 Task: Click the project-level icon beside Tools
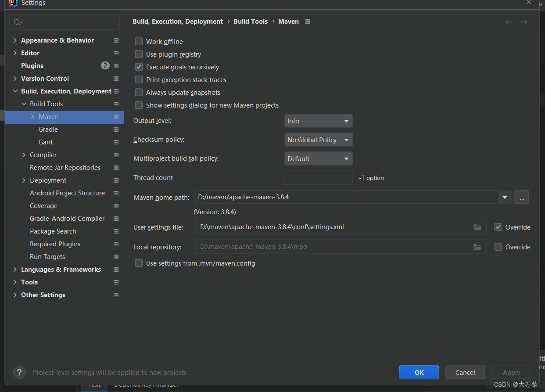click(116, 282)
